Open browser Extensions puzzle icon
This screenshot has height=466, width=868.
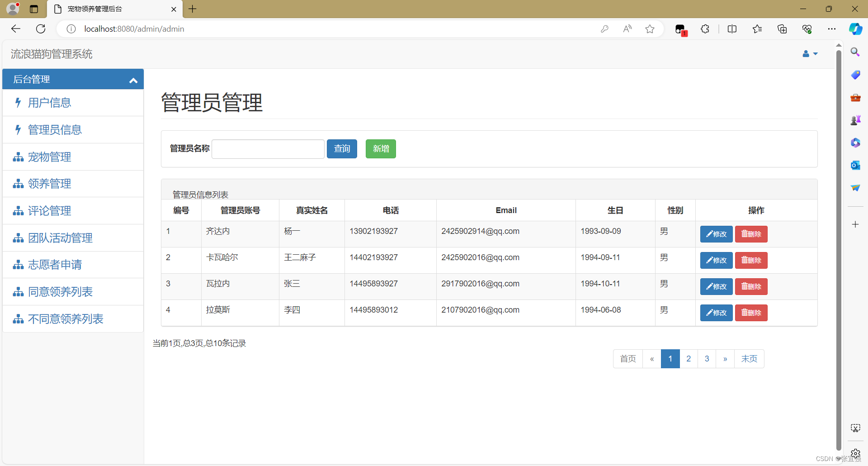(705, 29)
